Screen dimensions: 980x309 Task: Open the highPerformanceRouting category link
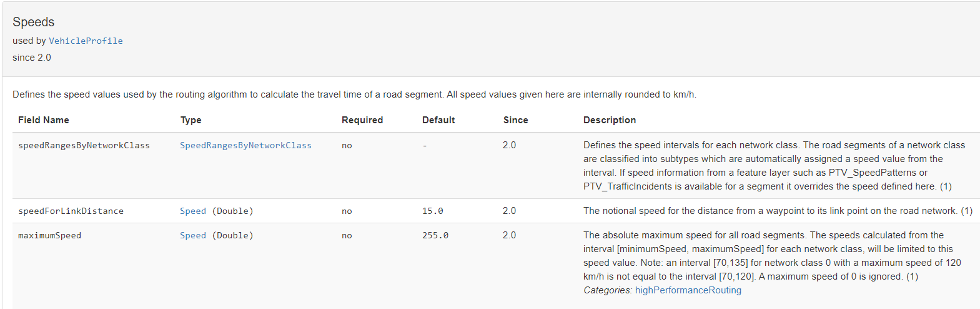point(688,290)
